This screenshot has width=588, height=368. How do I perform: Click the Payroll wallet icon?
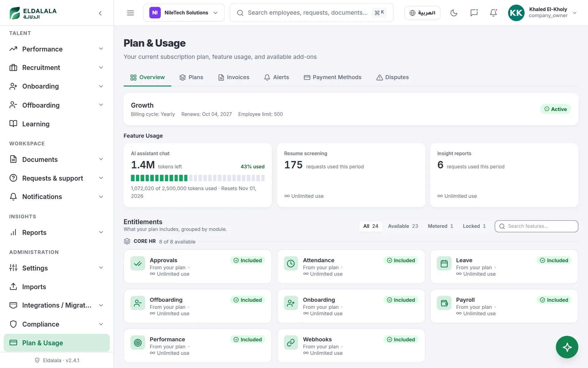[444, 303]
